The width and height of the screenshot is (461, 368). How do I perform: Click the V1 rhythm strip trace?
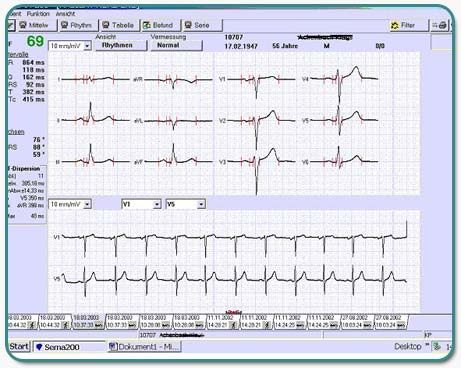pos(234,238)
